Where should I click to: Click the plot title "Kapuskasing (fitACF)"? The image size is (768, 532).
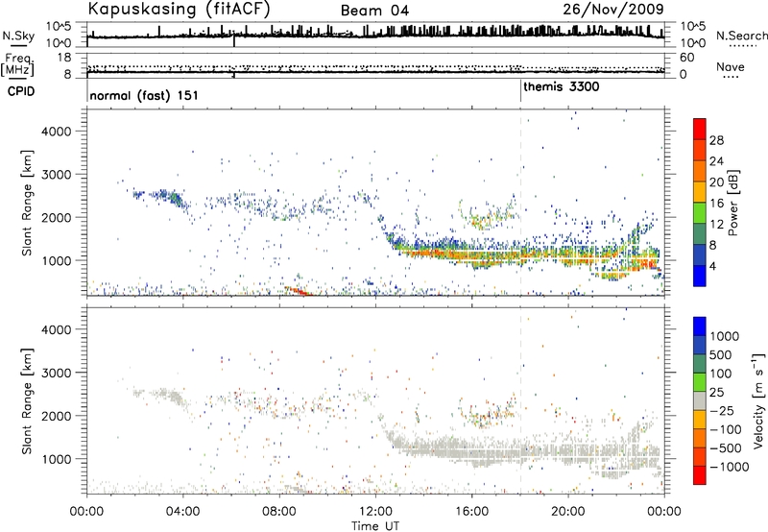coord(180,9)
